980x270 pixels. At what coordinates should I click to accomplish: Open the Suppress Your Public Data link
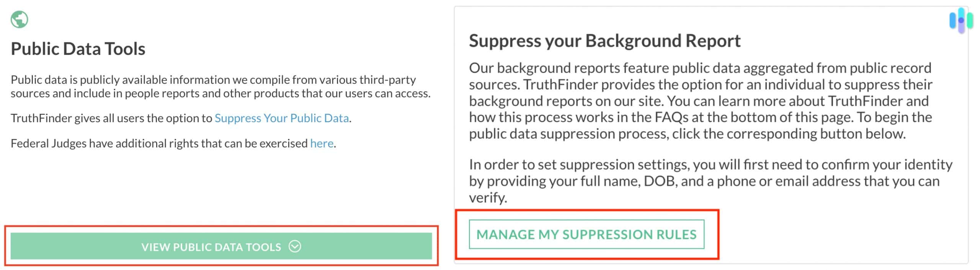pos(282,118)
